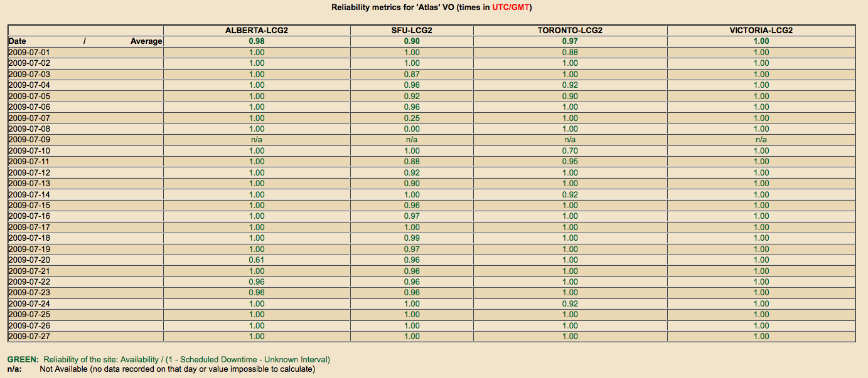
Task: Click the TORONTO-LCG2 average value in the Average row
Action: click(x=570, y=41)
